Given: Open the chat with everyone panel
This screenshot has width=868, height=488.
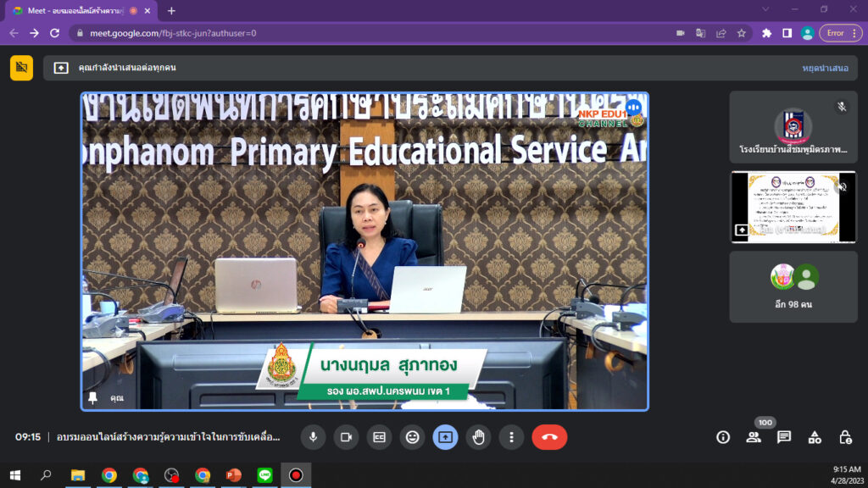Looking at the screenshot, I should (x=784, y=437).
